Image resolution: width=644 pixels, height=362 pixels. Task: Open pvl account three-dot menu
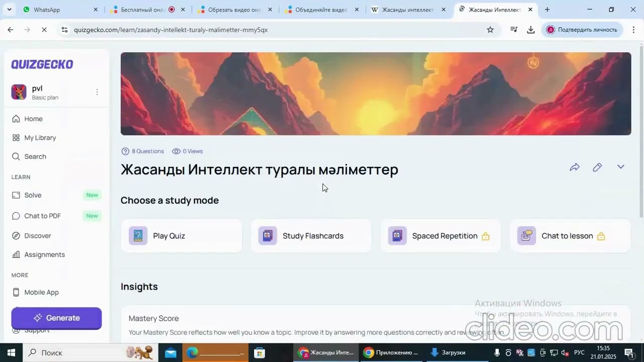click(97, 92)
